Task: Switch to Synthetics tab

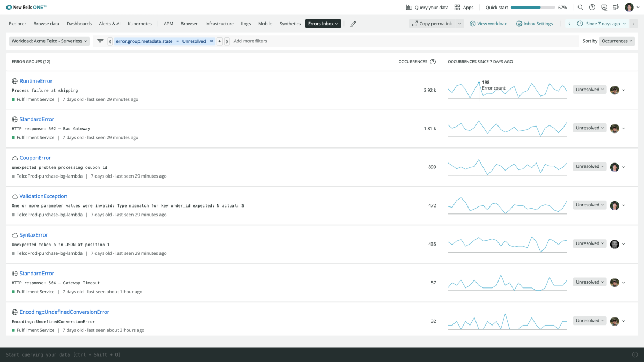Action: click(290, 24)
